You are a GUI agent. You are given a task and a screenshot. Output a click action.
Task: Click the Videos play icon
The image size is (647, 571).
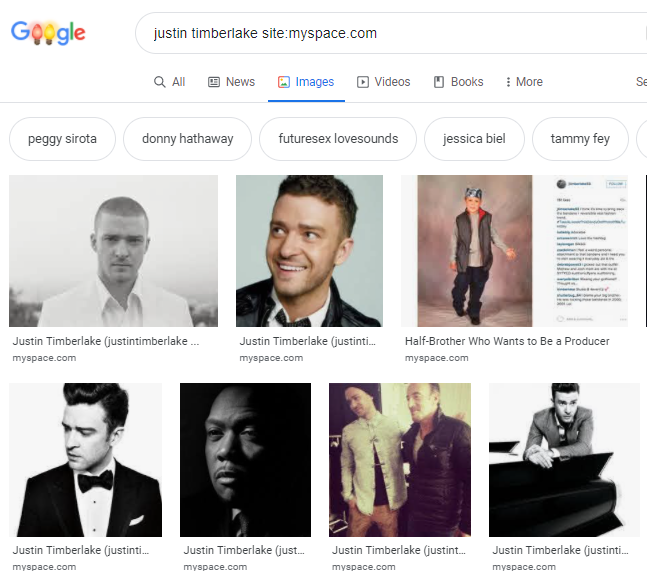click(363, 82)
